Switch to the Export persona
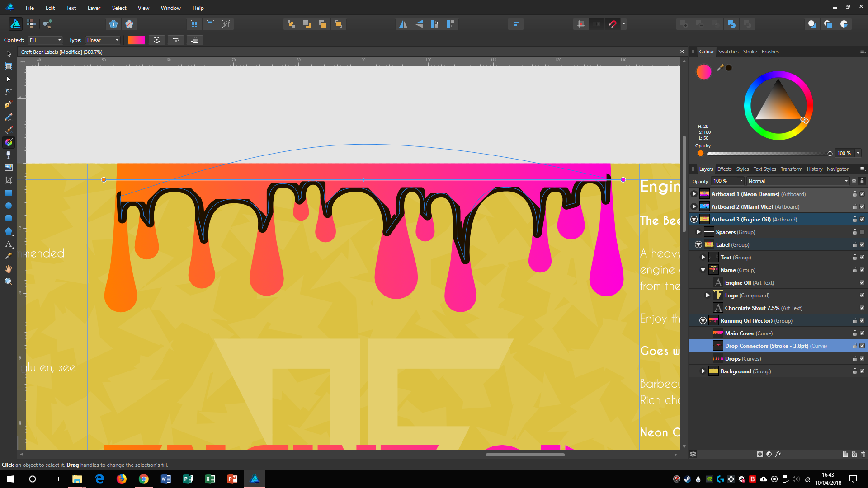The image size is (868, 488). point(47,24)
